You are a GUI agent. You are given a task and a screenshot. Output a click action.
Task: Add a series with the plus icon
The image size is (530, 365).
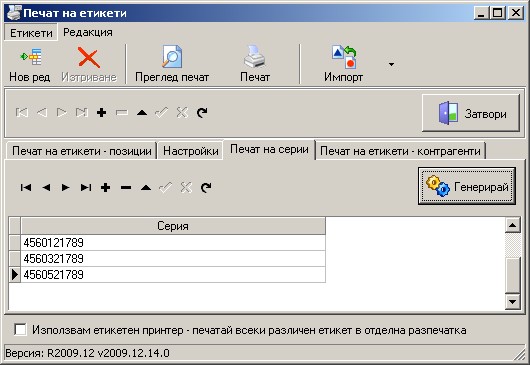105,187
